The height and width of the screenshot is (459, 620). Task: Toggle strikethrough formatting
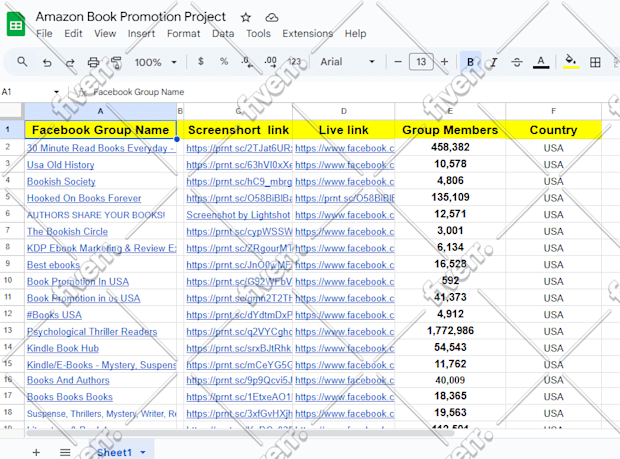(x=517, y=62)
